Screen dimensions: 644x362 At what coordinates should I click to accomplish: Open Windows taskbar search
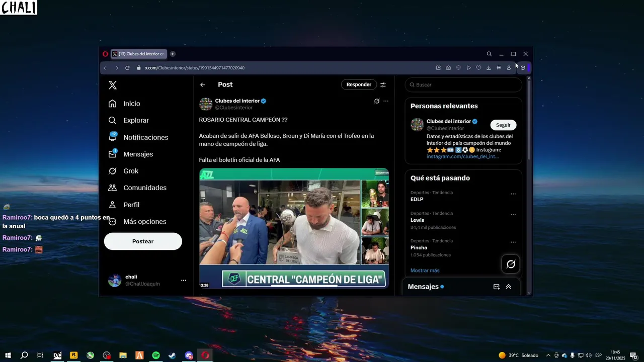coord(24,355)
